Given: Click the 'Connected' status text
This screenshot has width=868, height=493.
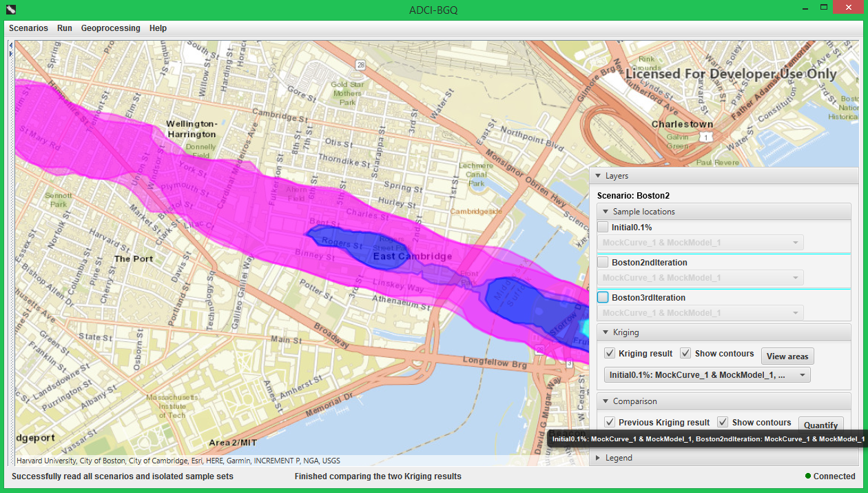Looking at the screenshot, I should click(x=834, y=476).
